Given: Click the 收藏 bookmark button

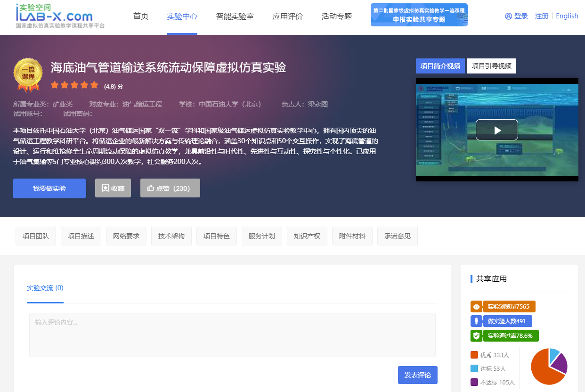Looking at the screenshot, I should 113,188.
